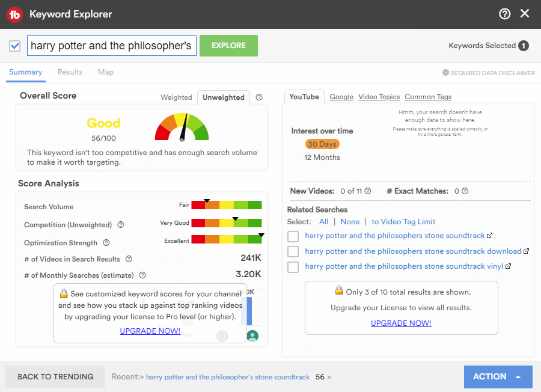541x392 pixels.
Task: Switch to Unweighted score view
Action: coord(223,97)
